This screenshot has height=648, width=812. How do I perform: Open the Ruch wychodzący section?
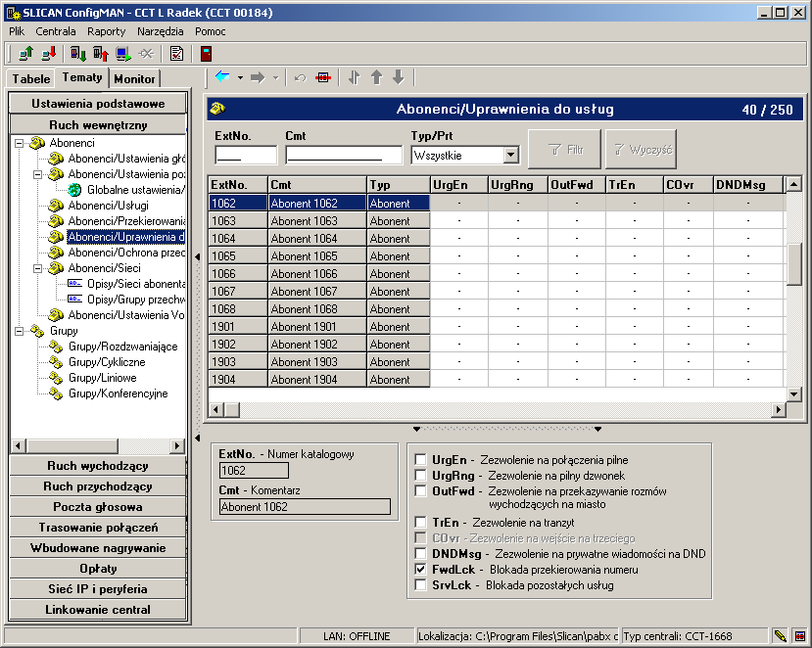click(98, 466)
